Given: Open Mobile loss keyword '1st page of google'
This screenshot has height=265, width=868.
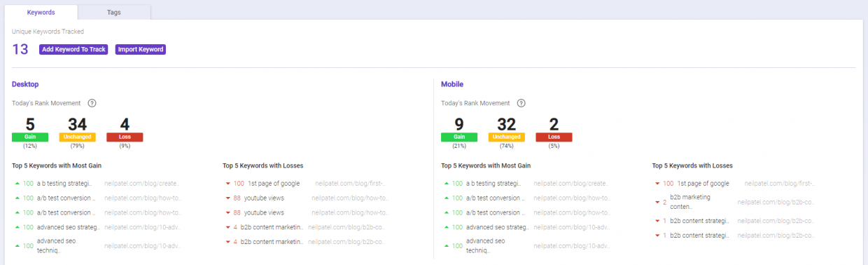Looking at the screenshot, I should [703, 183].
